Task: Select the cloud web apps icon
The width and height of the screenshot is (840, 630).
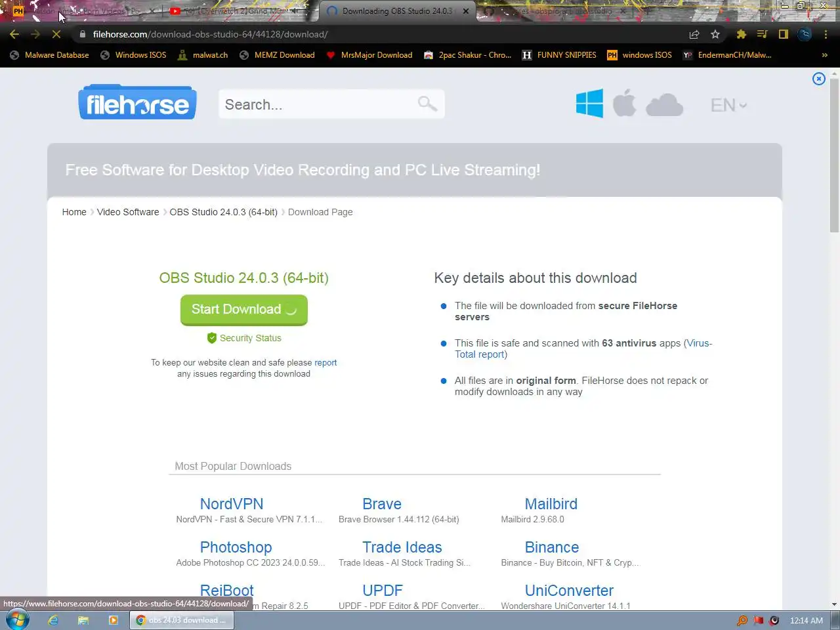Action: point(664,105)
